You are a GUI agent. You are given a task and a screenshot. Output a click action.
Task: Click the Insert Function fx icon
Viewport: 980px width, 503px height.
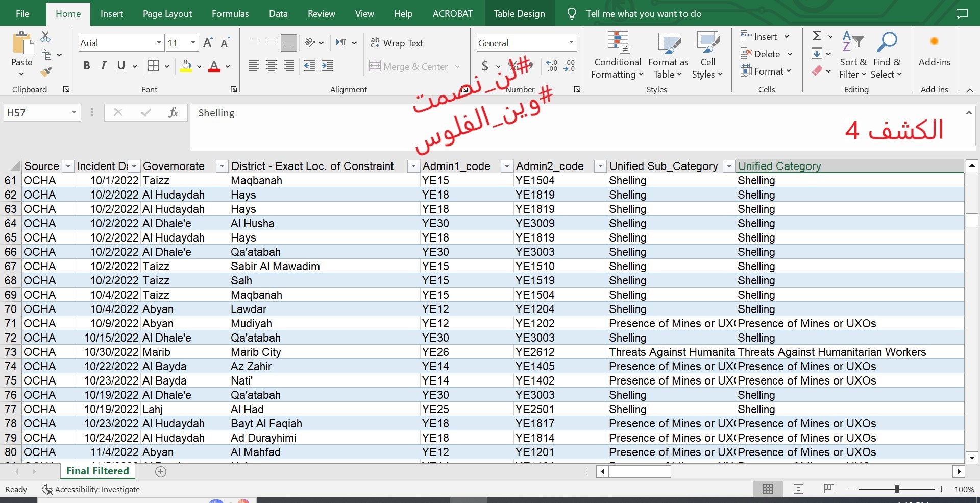(173, 113)
